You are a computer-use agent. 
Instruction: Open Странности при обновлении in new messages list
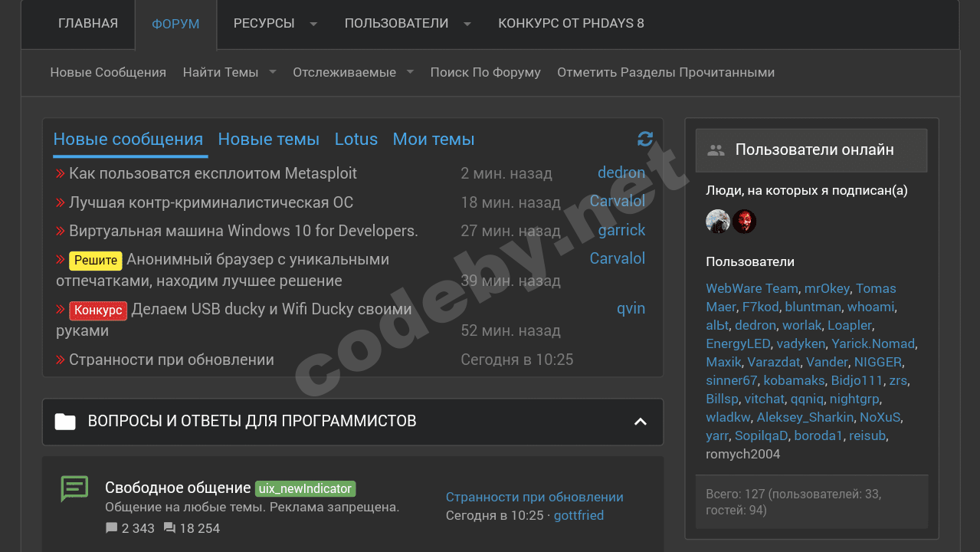click(172, 360)
